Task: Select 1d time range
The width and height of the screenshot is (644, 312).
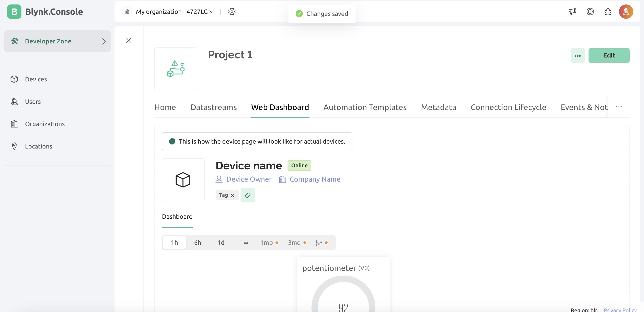Action: point(221,242)
